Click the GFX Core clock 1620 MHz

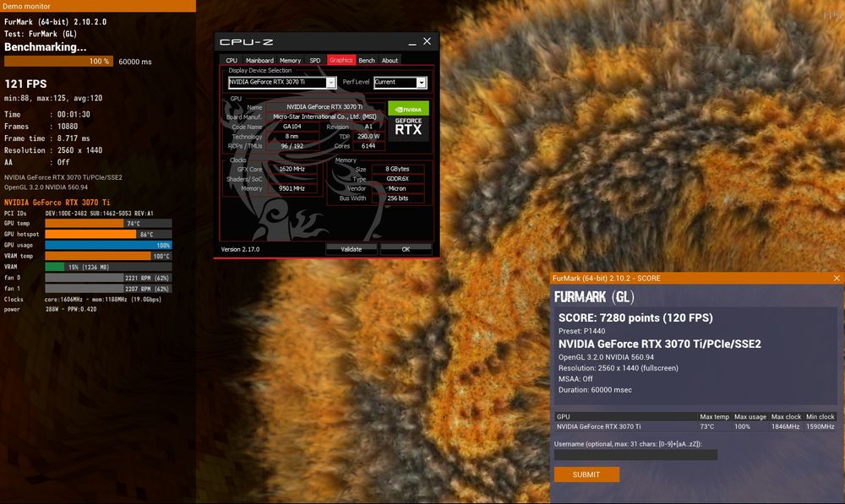(x=292, y=169)
